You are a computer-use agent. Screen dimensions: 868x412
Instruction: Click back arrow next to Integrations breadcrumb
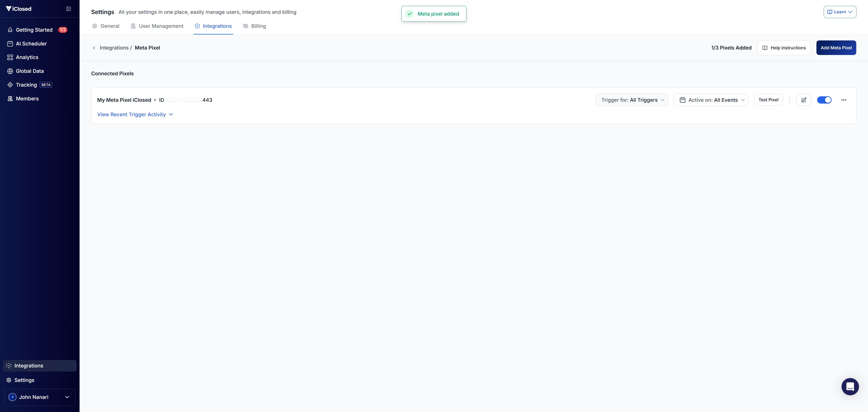94,48
